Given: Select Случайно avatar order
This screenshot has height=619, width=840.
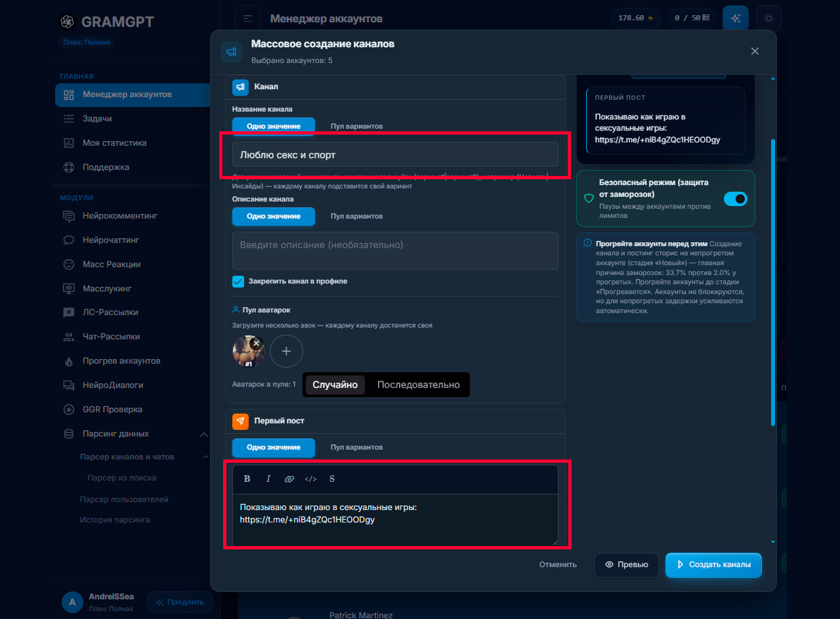Looking at the screenshot, I should point(335,385).
